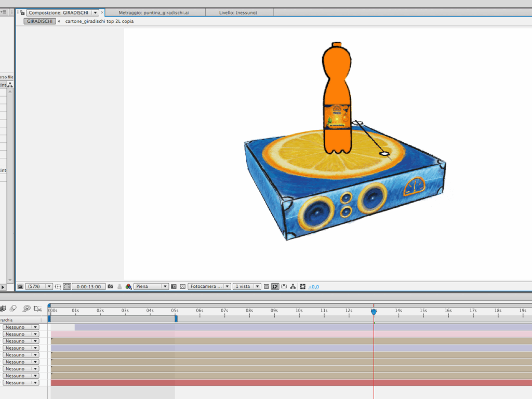Click the current time 0:00:13:00 field

point(88,286)
